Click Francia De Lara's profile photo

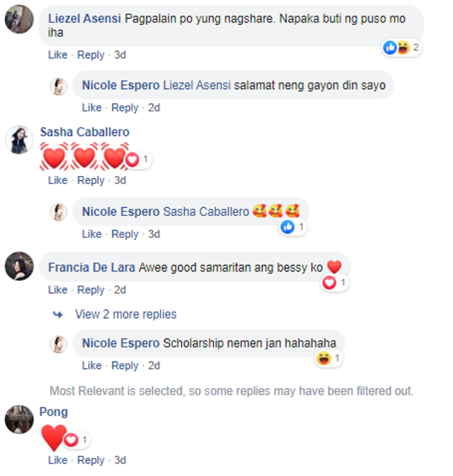(19, 266)
